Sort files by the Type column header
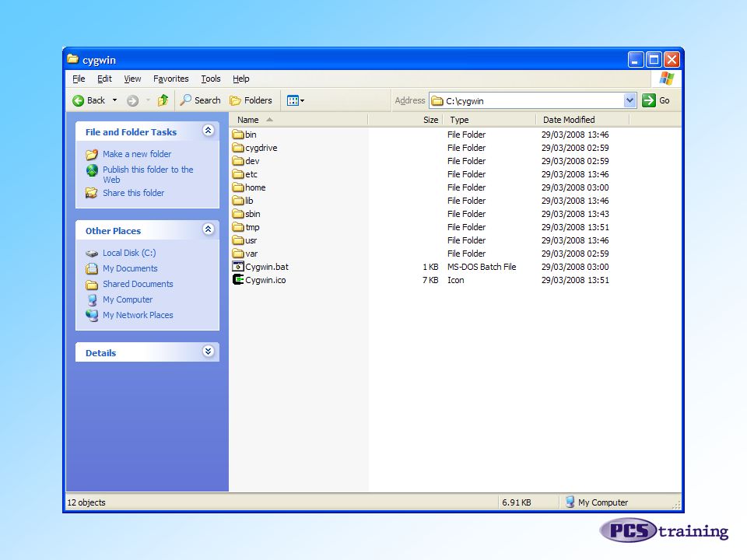Viewport: 747px width, 560px height. 489,120
